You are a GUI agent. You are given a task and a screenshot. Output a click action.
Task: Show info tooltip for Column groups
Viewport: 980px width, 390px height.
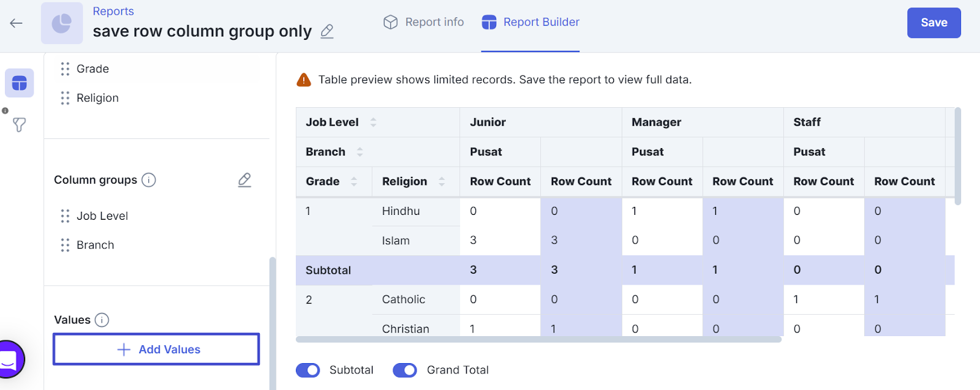point(149,180)
